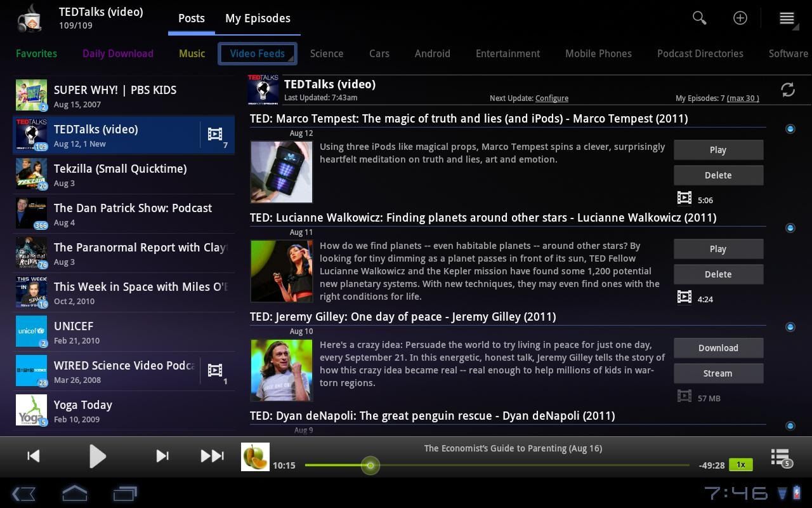Open the Favorites category tab
This screenshot has height=508, width=812.
pyautogui.click(x=36, y=53)
